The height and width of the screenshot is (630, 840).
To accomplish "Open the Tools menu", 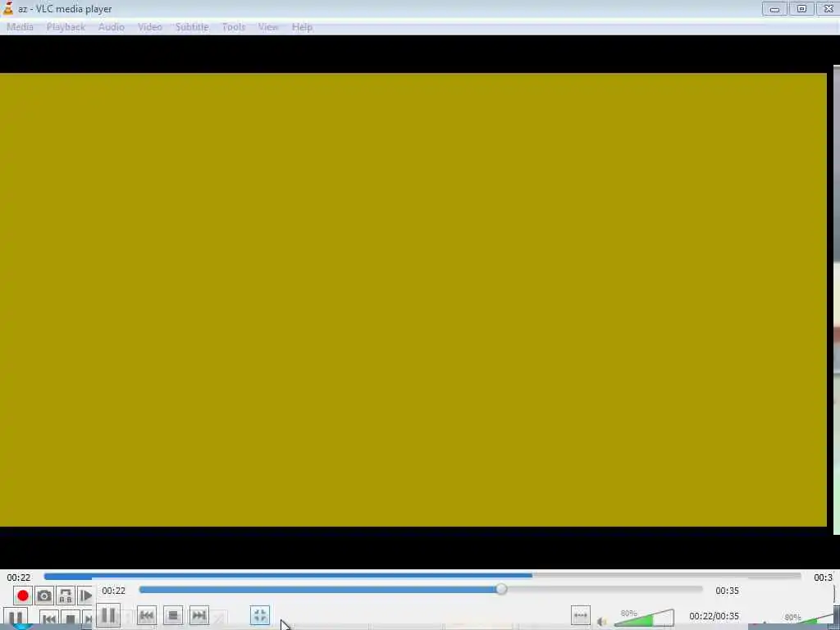I will [234, 27].
